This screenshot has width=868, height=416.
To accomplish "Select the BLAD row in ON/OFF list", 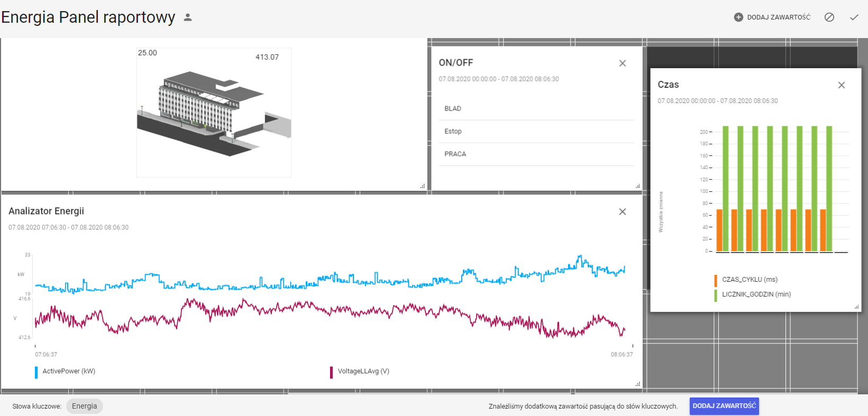I will tap(453, 108).
